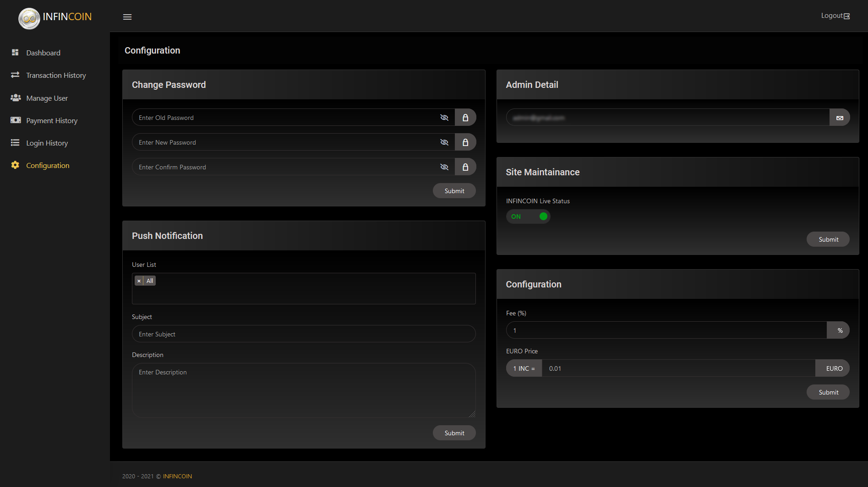
Task: Click the Logout link
Action: click(835, 16)
